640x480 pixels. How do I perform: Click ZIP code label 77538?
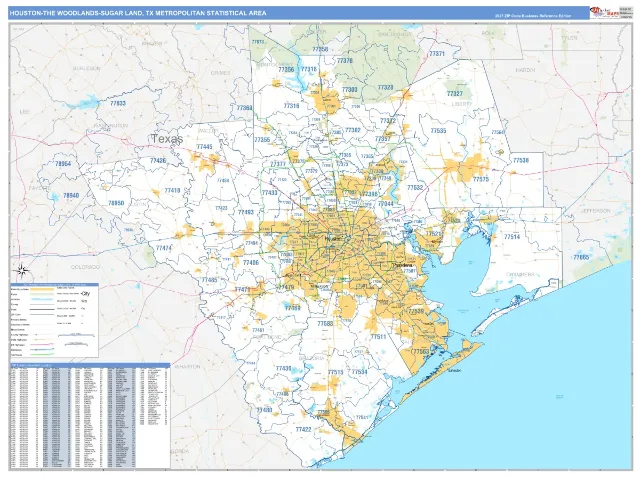click(521, 160)
